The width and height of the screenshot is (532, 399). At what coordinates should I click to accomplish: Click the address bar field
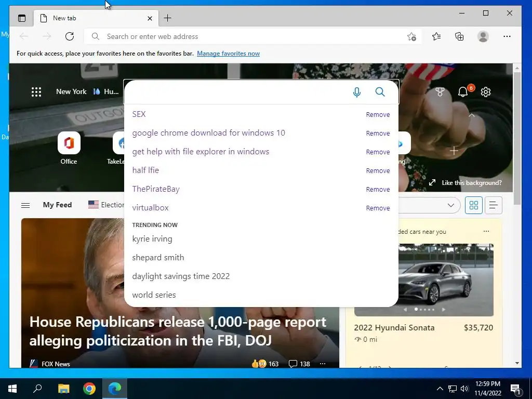253,36
